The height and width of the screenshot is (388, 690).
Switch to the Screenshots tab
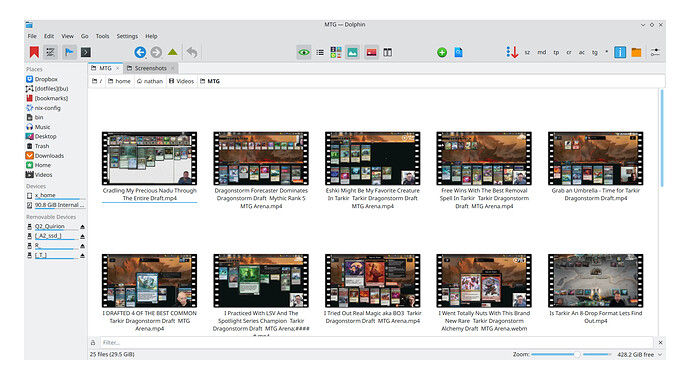150,68
